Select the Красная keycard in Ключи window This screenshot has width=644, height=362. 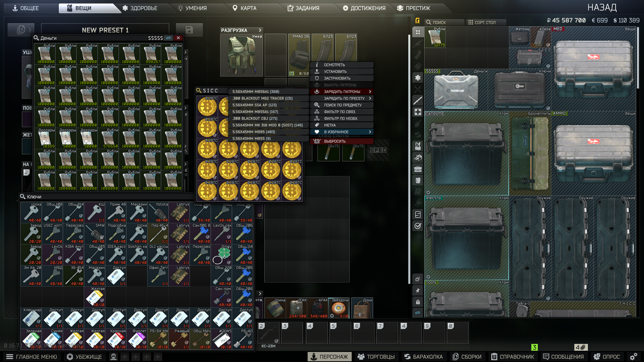116,339
